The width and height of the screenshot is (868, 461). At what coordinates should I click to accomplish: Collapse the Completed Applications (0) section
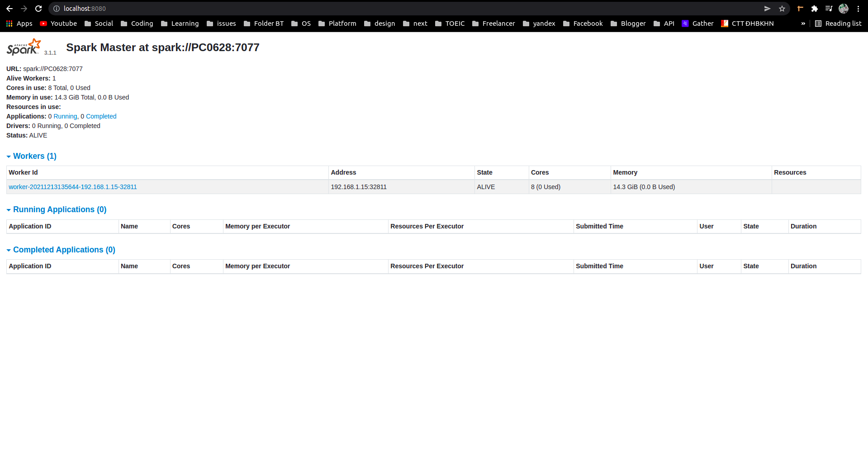tap(61, 250)
